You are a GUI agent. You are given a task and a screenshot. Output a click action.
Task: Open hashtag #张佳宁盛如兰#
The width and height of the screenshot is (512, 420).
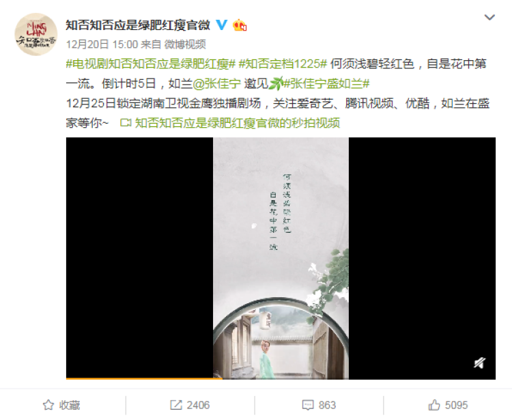326,83
